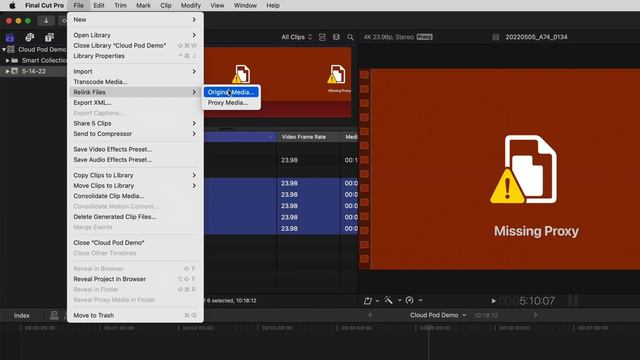
Task: Click the playhead in the timeline ruler
Action: [429, 328]
